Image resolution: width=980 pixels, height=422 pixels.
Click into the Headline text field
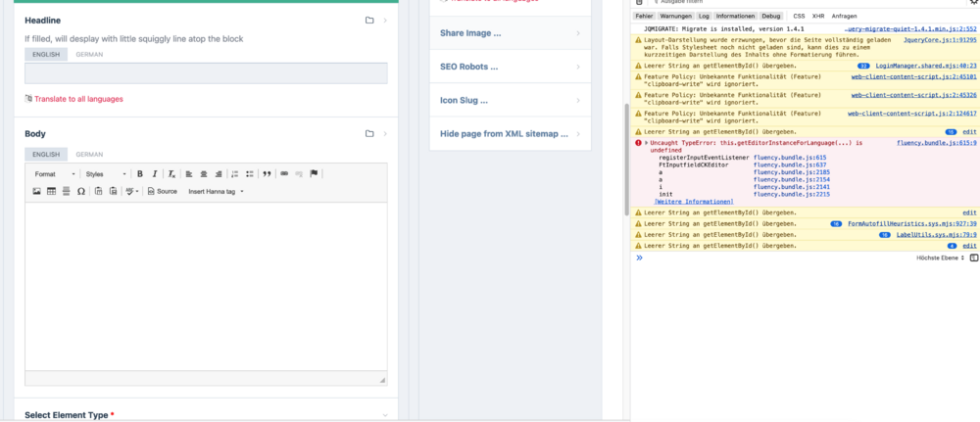pos(206,73)
